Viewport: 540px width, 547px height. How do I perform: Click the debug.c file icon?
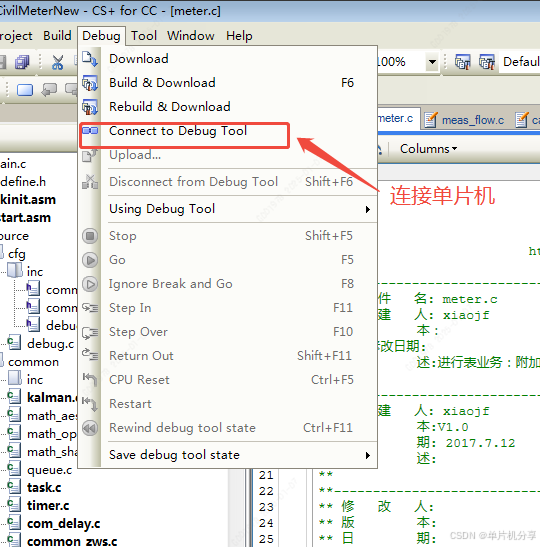14,343
